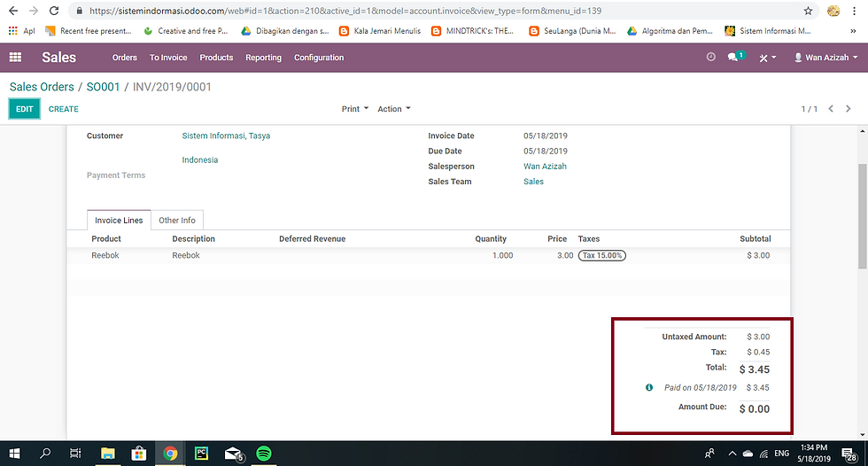
Task: Go to the SO001 breadcrumb
Action: [x=103, y=87]
